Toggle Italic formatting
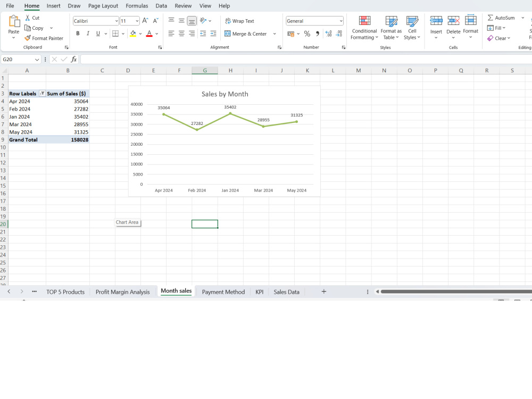Screen dimensions: 532x399 coord(88,34)
